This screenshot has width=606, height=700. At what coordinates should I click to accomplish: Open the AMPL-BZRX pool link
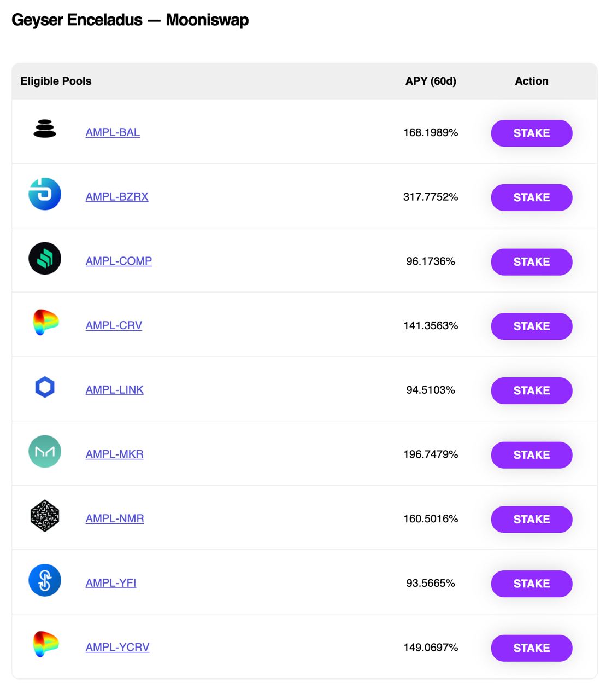[117, 197]
